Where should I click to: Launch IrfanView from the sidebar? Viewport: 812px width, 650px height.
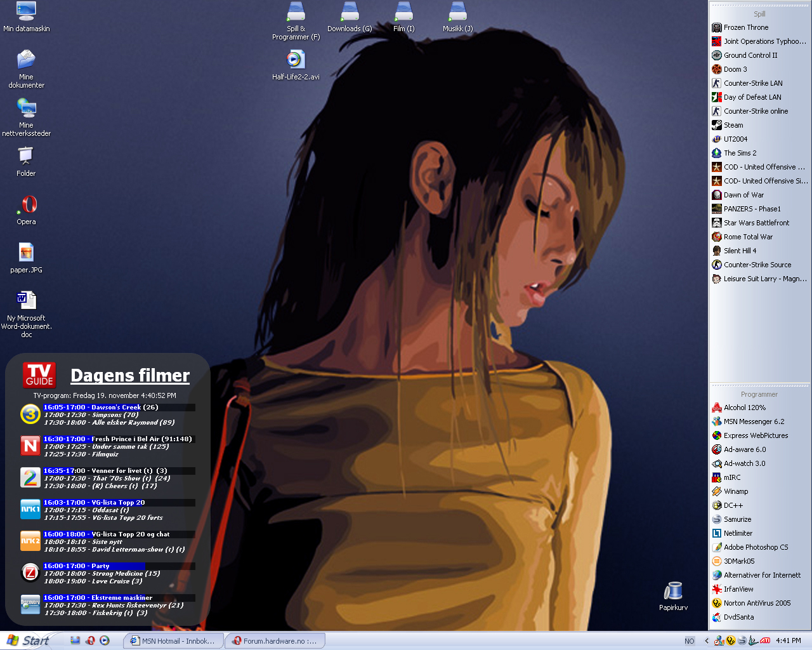point(733,589)
